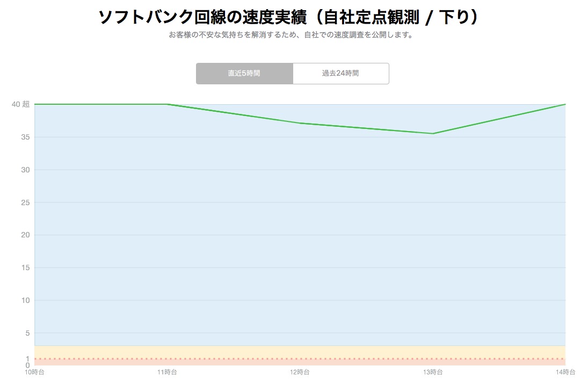
Task: Click the 10時台 x-axis label
Action: tap(34, 372)
